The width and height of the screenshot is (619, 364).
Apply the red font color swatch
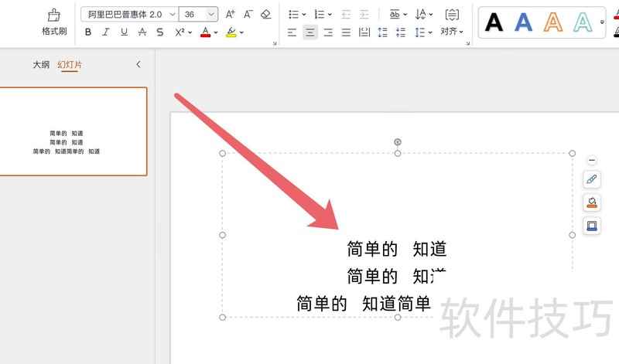pos(204,32)
